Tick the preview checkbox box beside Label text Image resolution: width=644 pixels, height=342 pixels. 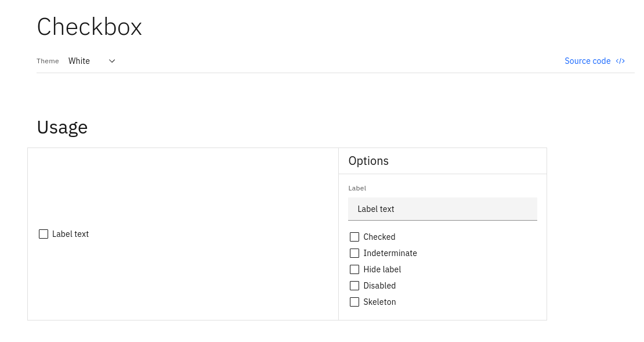(x=44, y=234)
